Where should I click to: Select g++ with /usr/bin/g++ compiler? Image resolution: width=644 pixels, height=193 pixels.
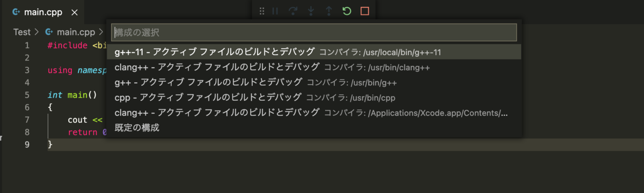(x=314, y=82)
